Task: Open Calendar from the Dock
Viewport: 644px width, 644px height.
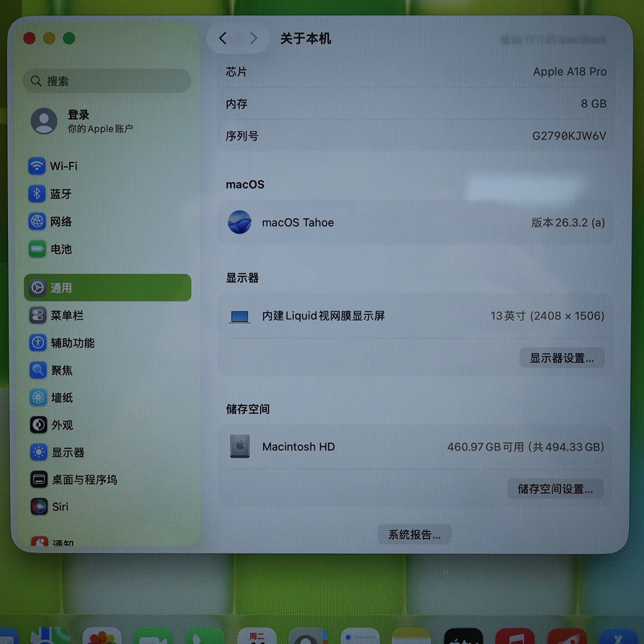Action: click(x=257, y=636)
